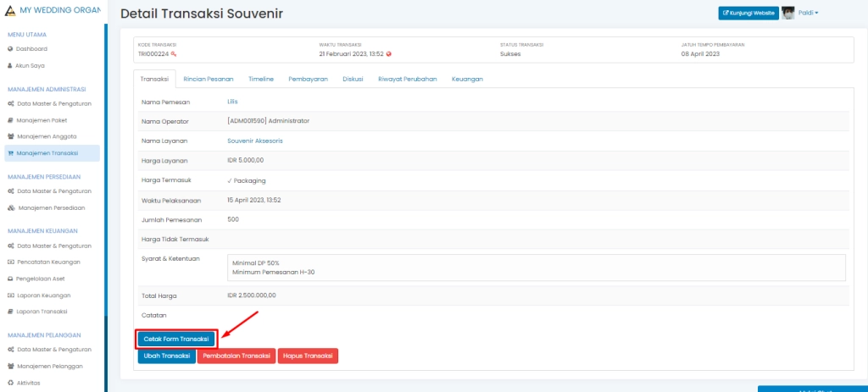Click the Dashboard icon in sidebar
This screenshot has height=392, width=868.
point(9,49)
